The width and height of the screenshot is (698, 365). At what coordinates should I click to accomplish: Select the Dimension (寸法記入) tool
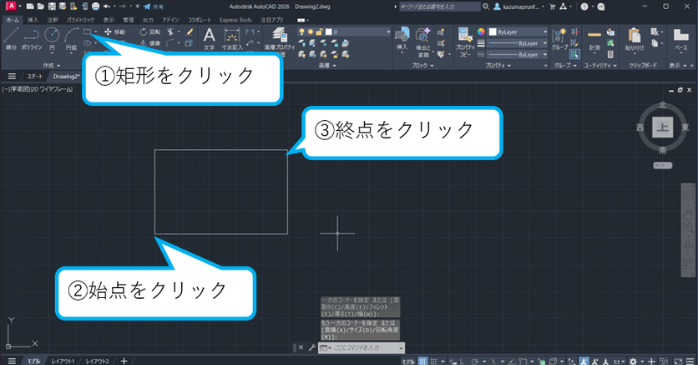point(232,38)
